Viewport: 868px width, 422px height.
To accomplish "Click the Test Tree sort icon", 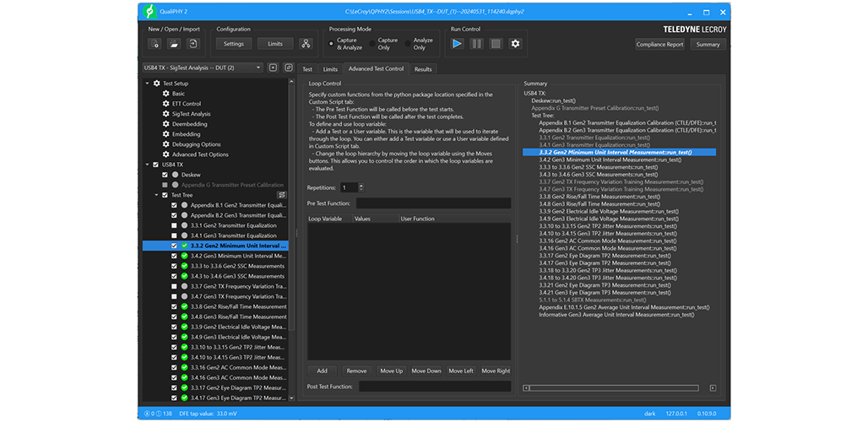I will tap(282, 195).
